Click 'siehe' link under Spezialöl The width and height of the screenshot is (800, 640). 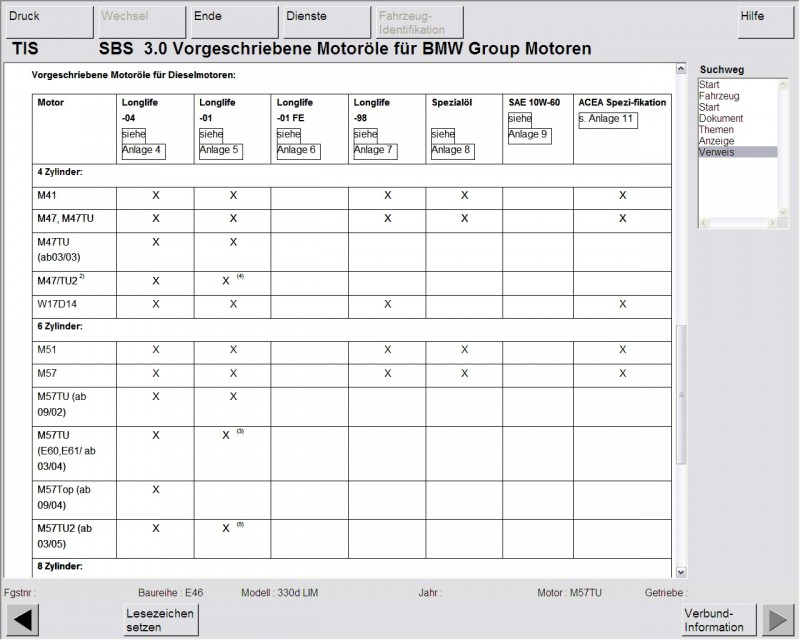(443, 135)
